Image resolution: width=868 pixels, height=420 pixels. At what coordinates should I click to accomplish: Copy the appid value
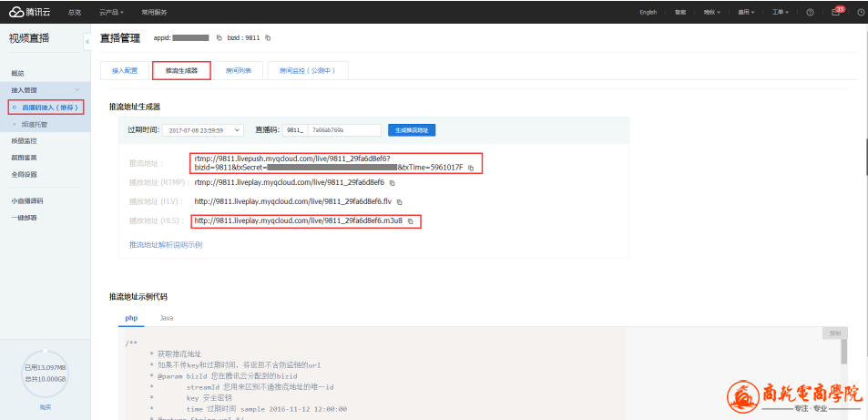[219, 38]
